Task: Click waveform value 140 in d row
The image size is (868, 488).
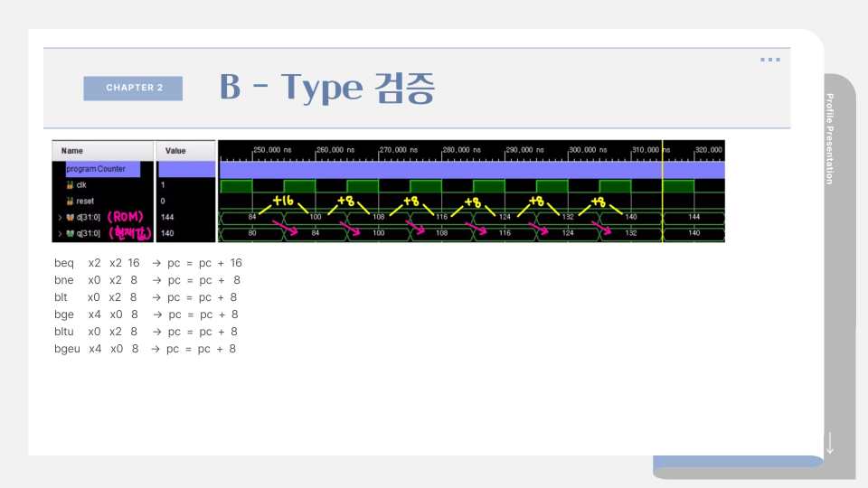Action: [631, 217]
